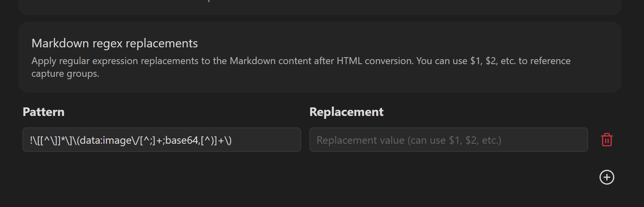Focus the Pattern regex input field
644x207 pixels.
coord(162,140)
